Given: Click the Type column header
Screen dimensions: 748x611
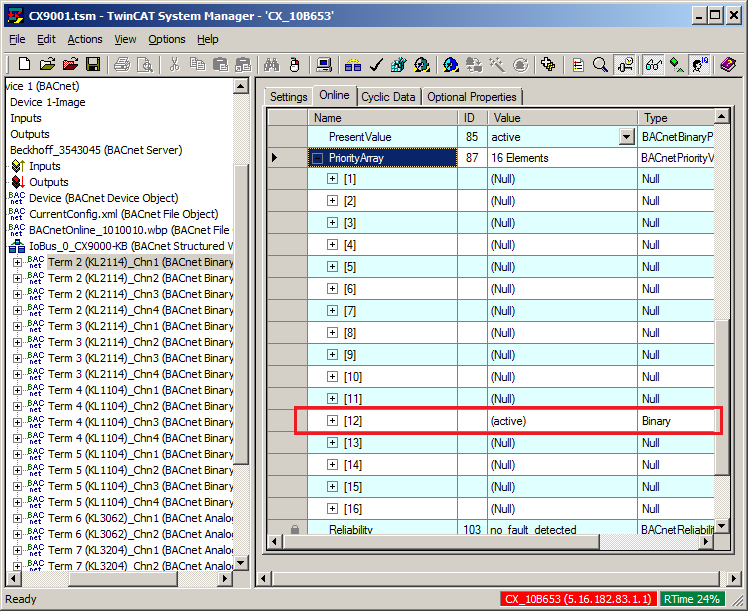Looking at the screenshot, I should [x=676, y=118].
